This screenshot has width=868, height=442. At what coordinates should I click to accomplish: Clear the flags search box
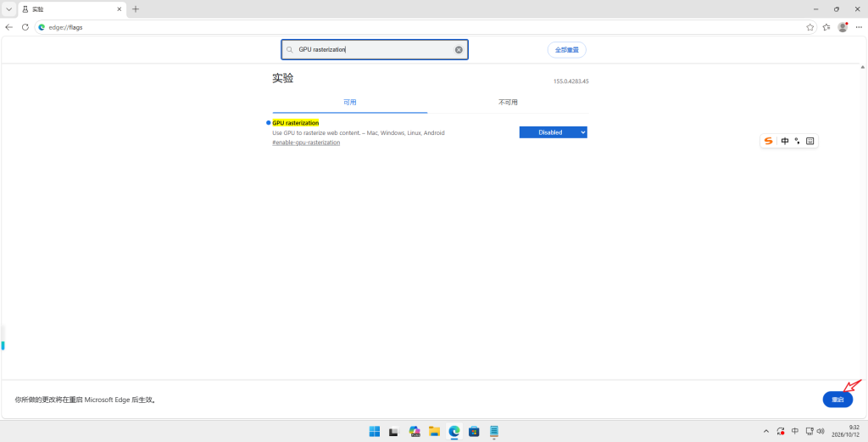click(x=459, y=50)
